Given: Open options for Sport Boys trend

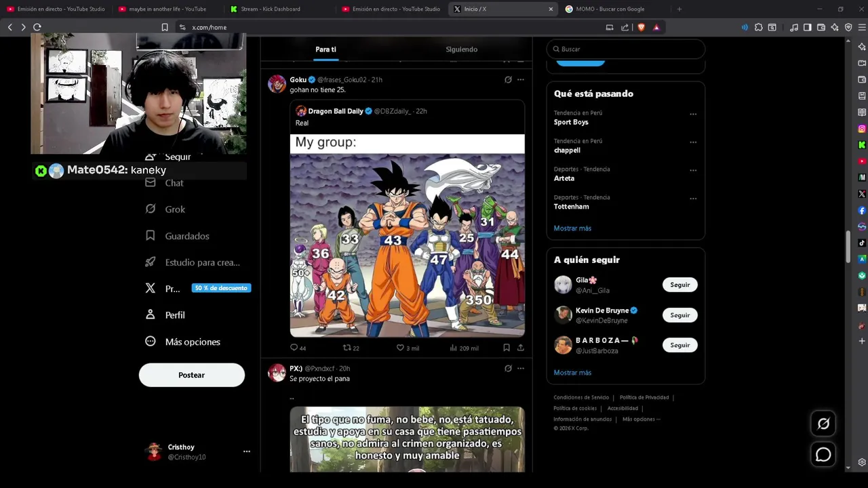Looking at the screenshot, I should [693, 114].
